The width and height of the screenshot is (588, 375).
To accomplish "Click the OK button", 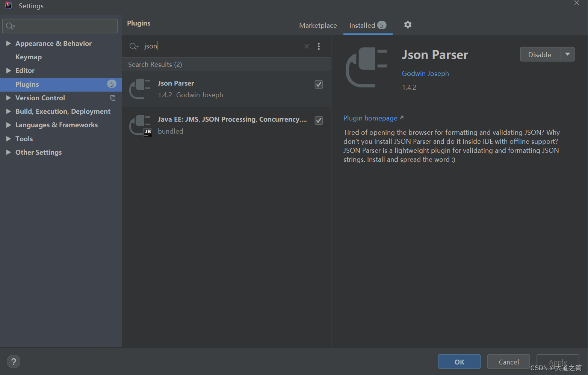I will [459, 362].
